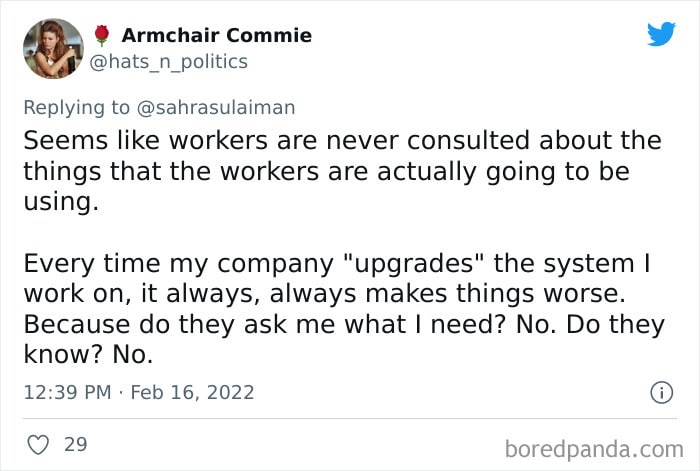The width and height of the screenshot is (700, 471).
Task: Click the 'Every time my company' paragraph
Action: (x=344, y=309)
